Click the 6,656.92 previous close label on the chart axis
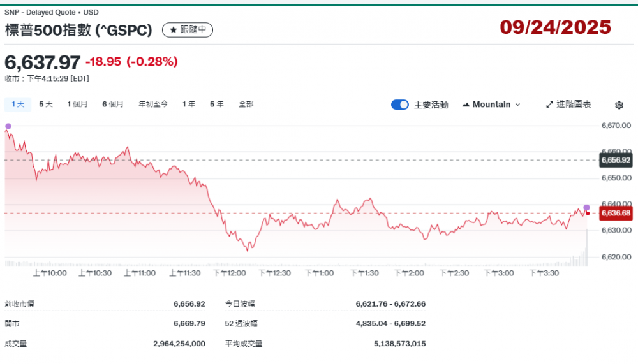This screenshot has height=364, width=638. click(x=616, y=160)
